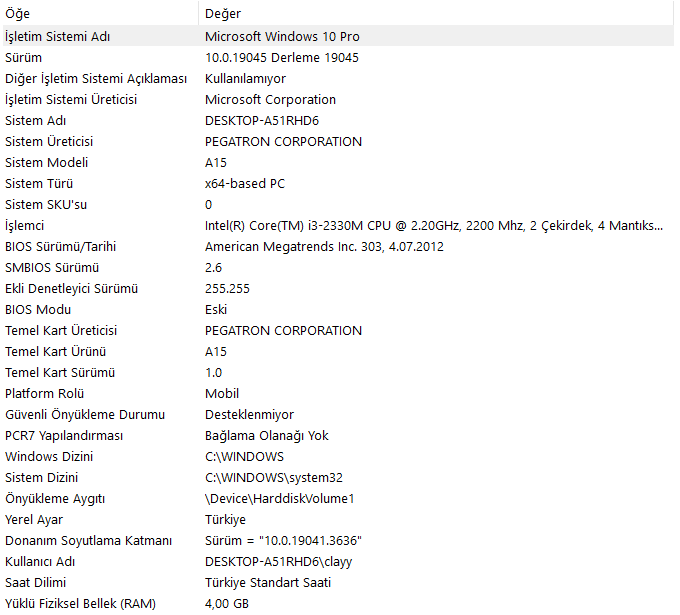The width and height of the screenshot is (680, 615).
Task: Click the 2.6 SMBIOS version value
Action: (x=213, y=268)
